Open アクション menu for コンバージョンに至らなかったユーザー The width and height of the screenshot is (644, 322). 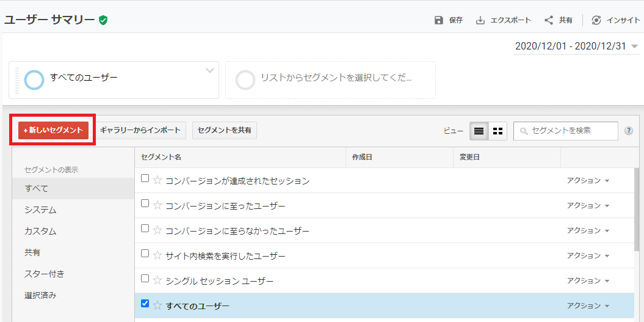pyautogui.click(x=588, y=231)
